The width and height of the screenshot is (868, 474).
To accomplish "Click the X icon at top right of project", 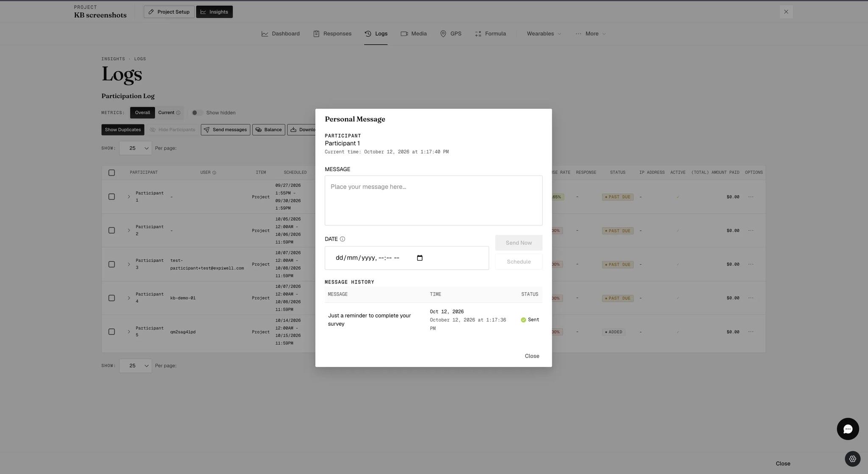I will pos(786,12).
